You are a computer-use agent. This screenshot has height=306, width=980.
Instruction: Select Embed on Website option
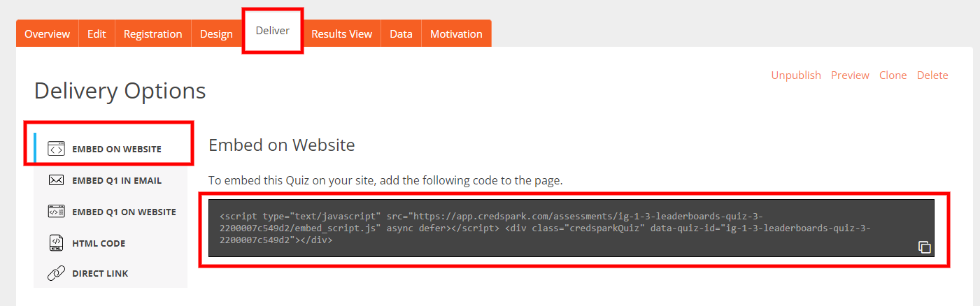click(111, 149)
